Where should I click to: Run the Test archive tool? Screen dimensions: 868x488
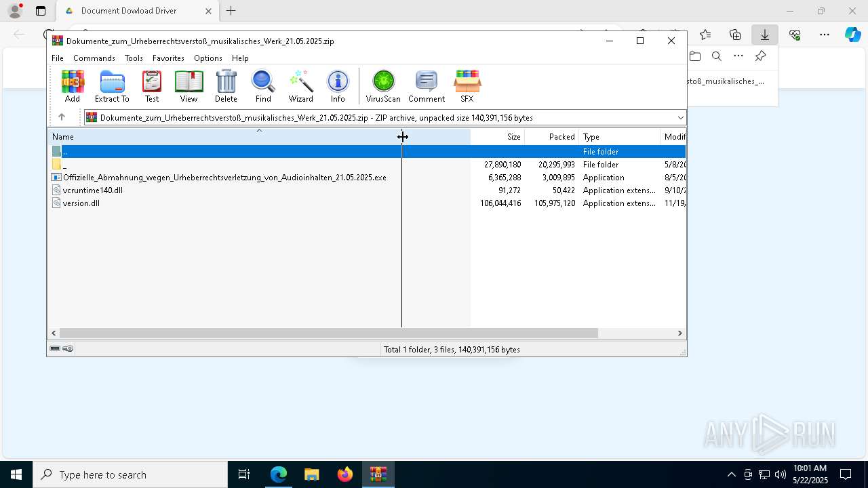(x=152, y=86)
